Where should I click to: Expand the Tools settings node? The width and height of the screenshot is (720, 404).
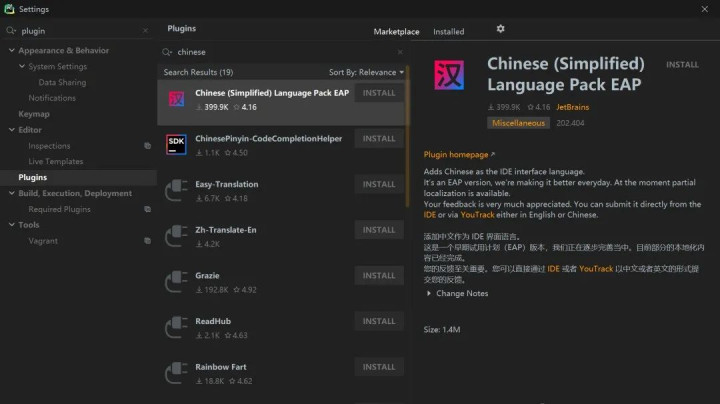coord(11,225)
